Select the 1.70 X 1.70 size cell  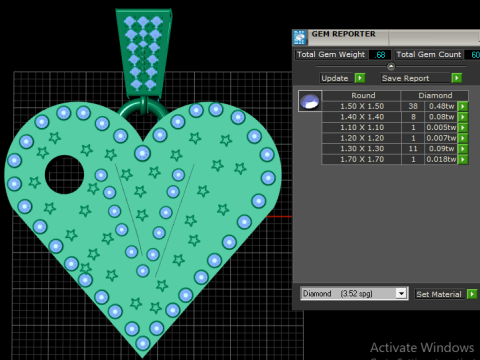click(x=362, y=160)
